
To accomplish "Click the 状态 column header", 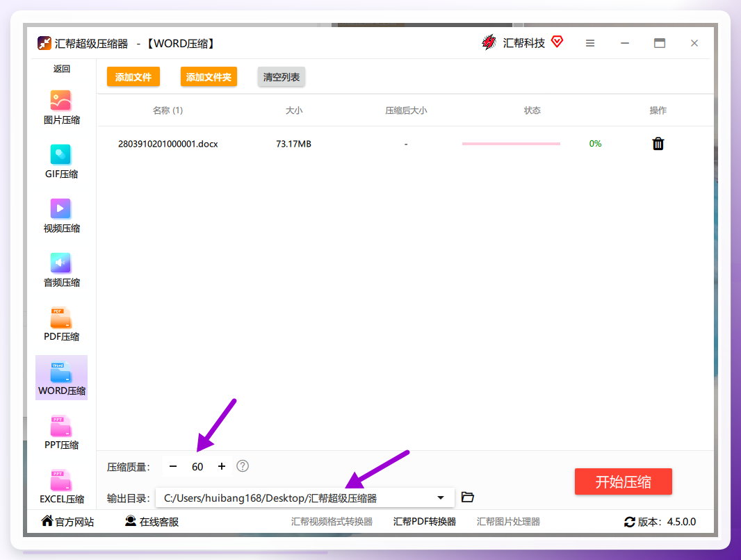I will 532,110.
